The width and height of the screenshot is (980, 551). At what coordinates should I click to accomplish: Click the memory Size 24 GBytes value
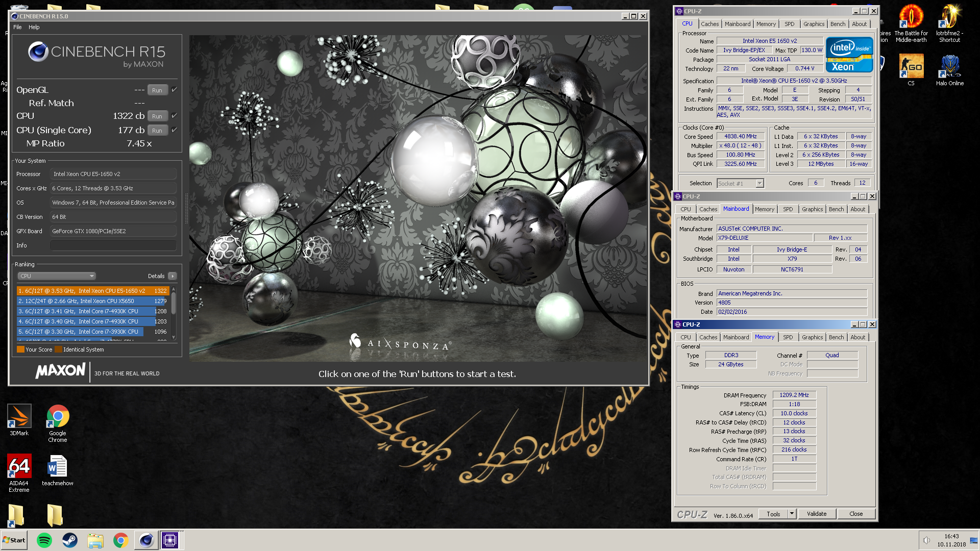(731, 364)
